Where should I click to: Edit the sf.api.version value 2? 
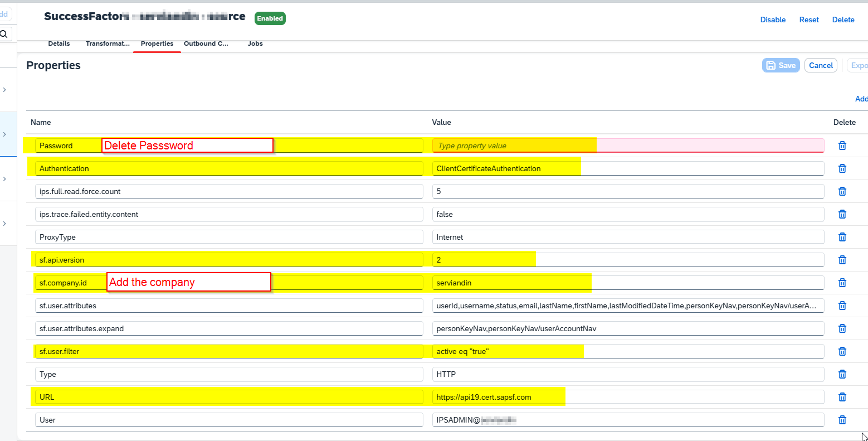click(628, 260)
